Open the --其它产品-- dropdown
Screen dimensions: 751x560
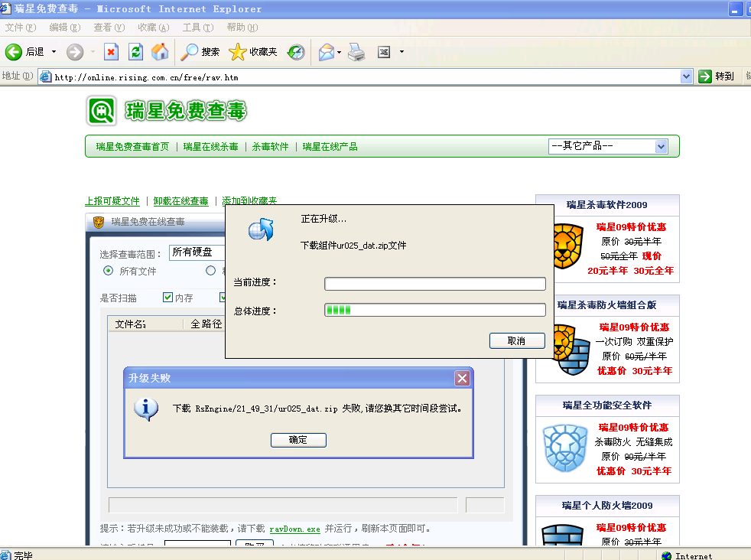click(608, 146)
